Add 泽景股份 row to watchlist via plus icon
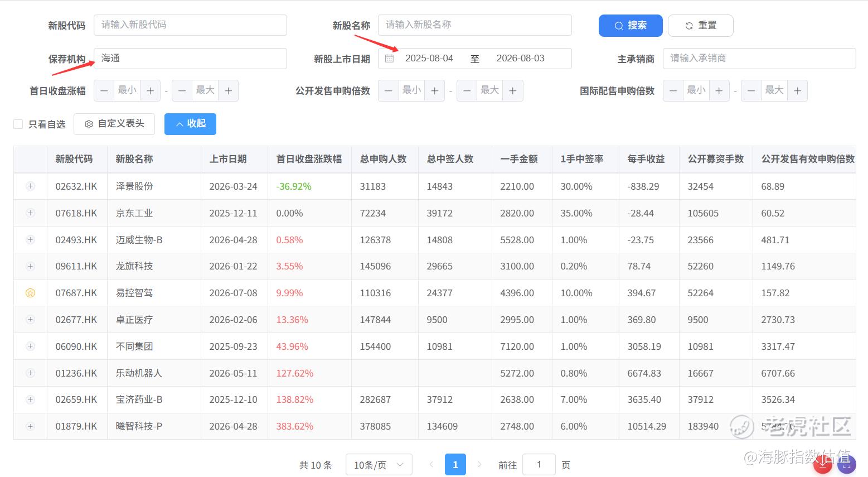 pyautogui.click(x=30, y=186)
